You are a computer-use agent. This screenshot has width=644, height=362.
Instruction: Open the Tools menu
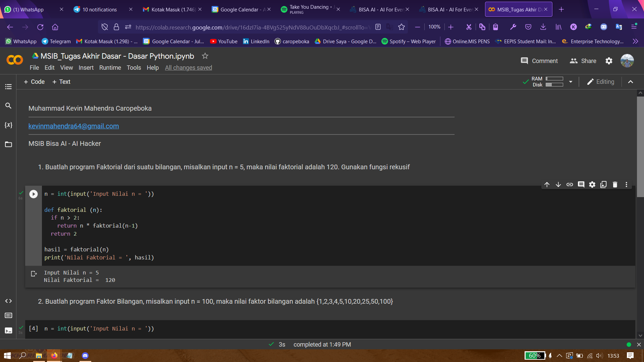coord(133,68)
